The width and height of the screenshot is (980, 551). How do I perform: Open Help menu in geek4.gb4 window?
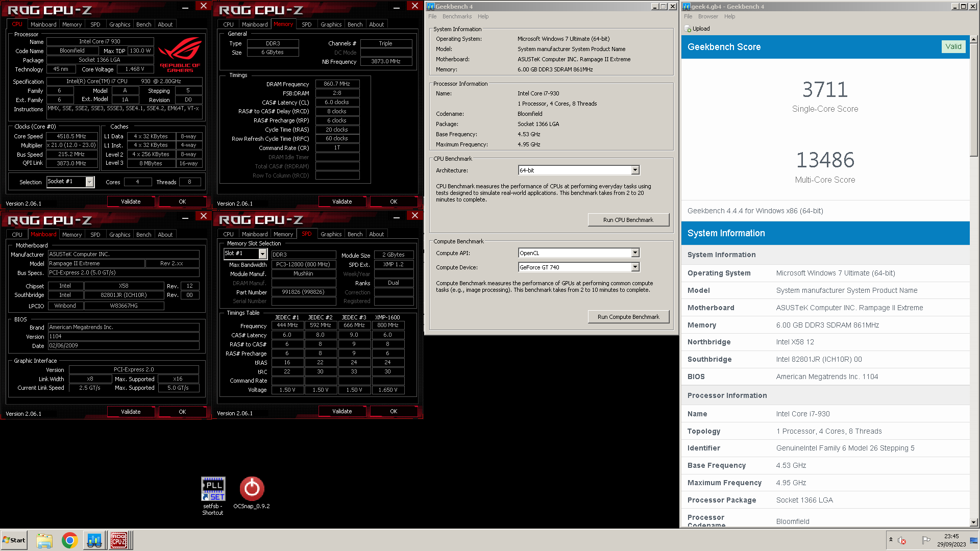(730, 16)
